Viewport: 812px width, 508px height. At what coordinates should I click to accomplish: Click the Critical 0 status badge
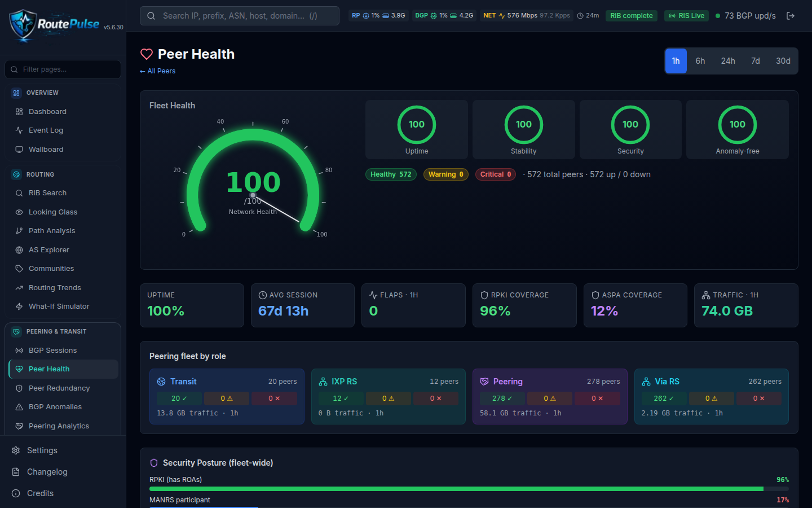pyautogui.click(x=496, y=174)
